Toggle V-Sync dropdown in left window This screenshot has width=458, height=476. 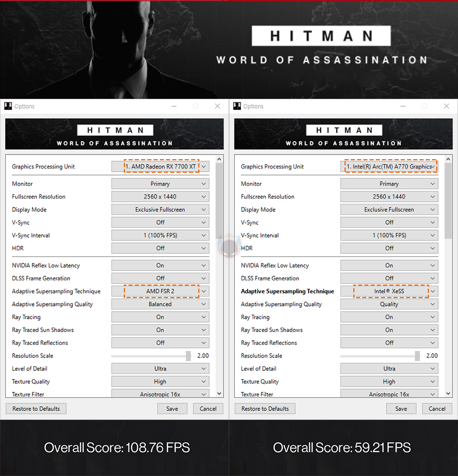click(x=160, y=223)
